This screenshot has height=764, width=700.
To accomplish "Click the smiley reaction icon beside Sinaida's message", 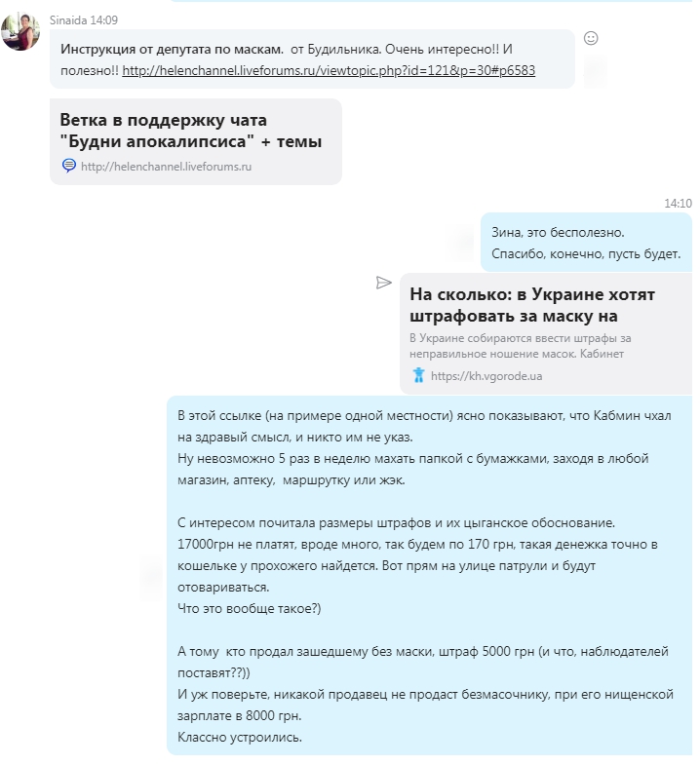I will 591,38.
